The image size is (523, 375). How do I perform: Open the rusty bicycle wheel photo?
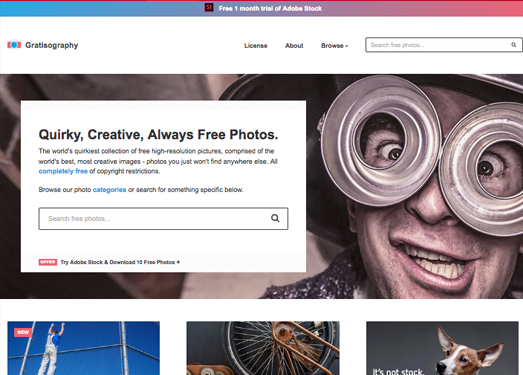coord(263,348)
